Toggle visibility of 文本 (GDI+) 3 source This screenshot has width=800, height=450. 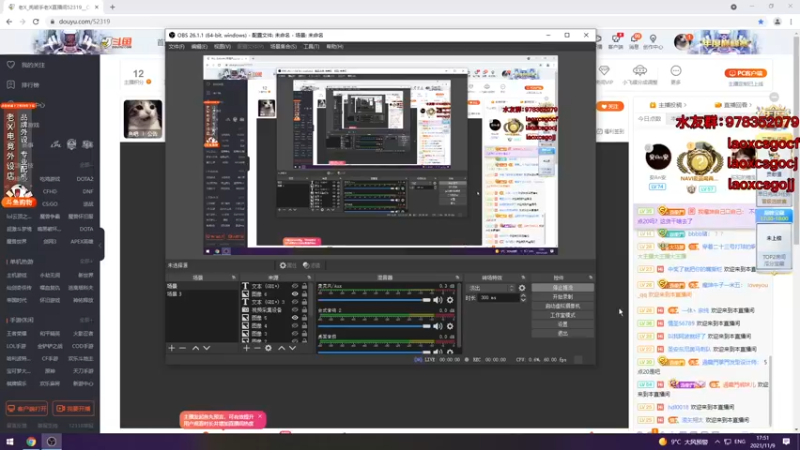295,302
